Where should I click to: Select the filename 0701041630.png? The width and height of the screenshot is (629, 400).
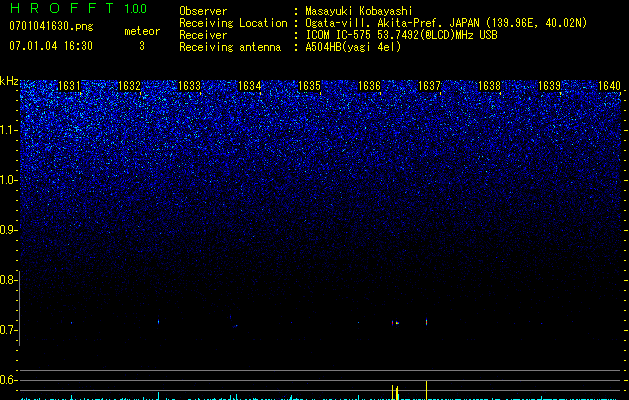tap(51, 26)
